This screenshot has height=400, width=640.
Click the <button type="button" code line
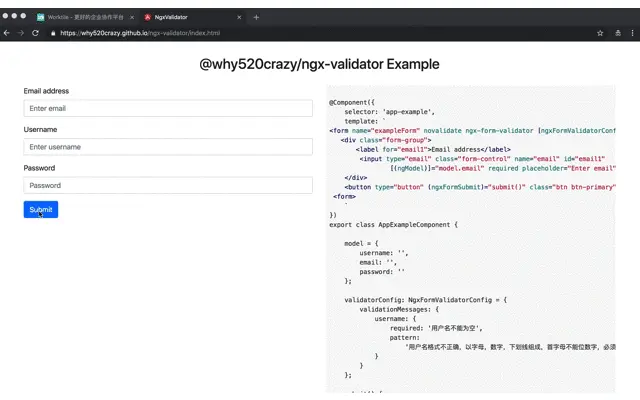480,187
